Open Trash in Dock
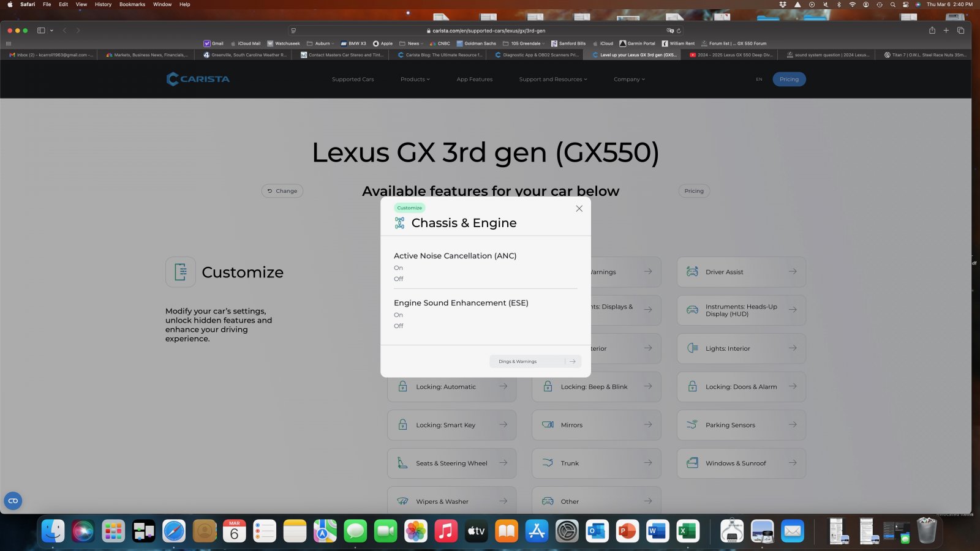The width and height of the screenshot is (980, 551). click(x=927, y=531)
